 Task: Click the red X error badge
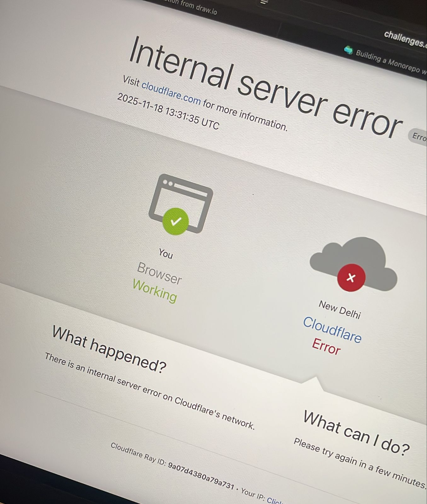[x=351, y=278]
